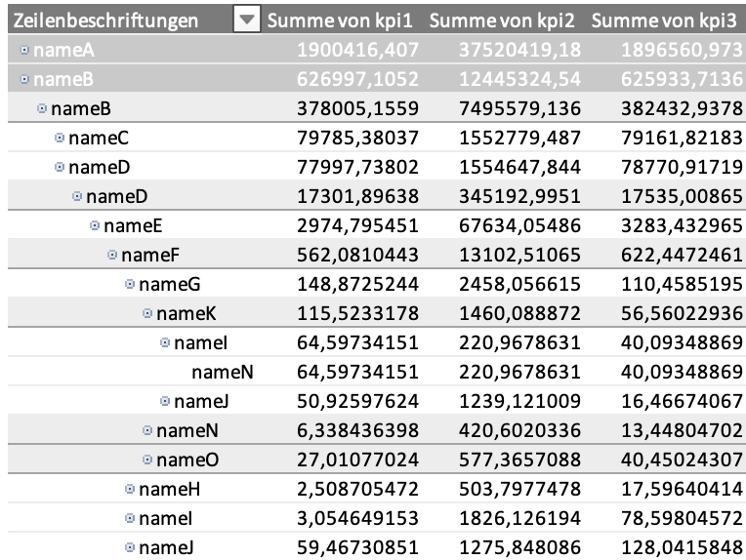This screenshot has width=746, height=560.
Task: Click the kpi2 value 1826,126194
Action: [x=520, y=518]
